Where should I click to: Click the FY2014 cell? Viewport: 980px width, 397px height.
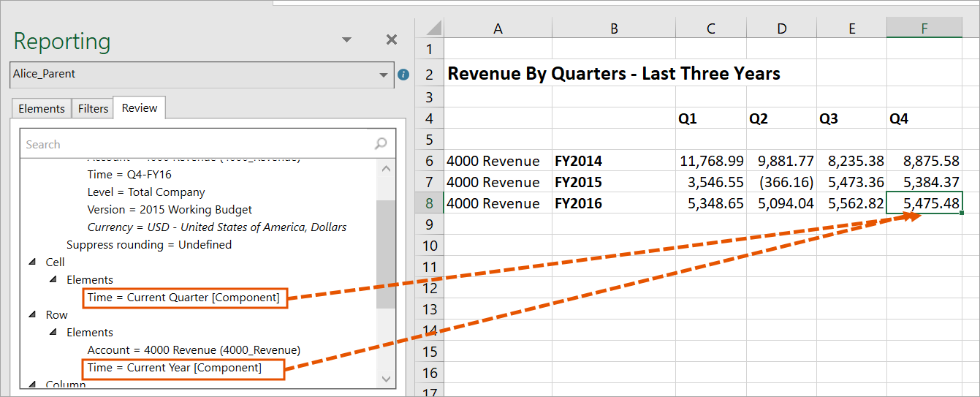click(x=614, y=161)
